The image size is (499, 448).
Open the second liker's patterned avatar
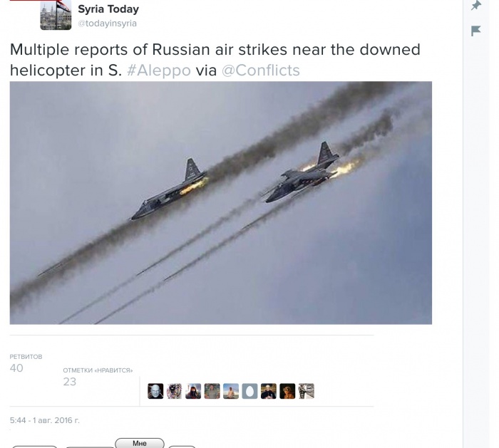tap(175, 391)
